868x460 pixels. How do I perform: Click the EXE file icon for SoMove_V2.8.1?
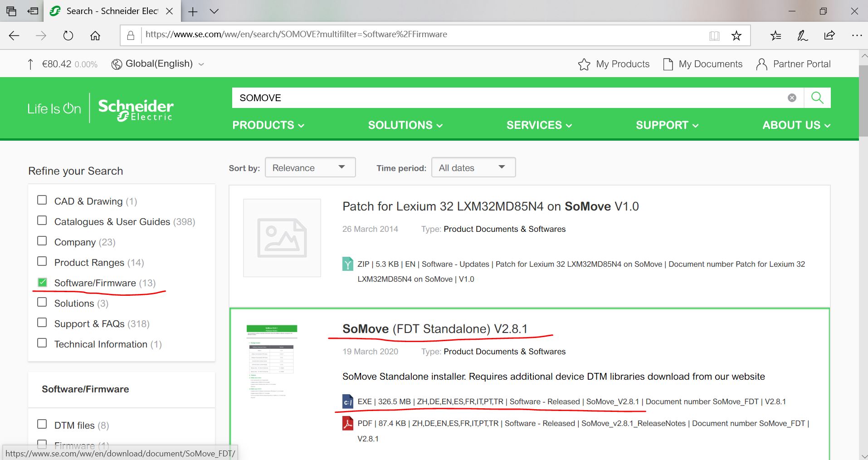click(347, 402)
